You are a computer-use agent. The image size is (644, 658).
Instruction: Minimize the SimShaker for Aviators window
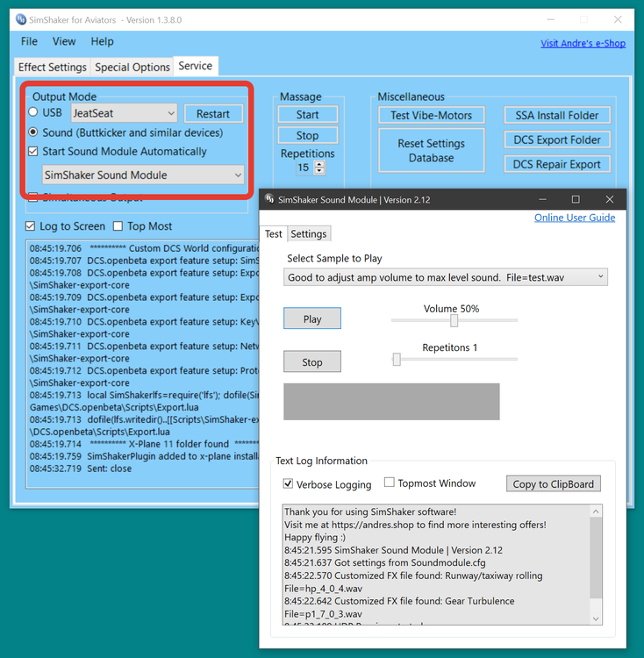pyautogui.click(x=551, y=19)
